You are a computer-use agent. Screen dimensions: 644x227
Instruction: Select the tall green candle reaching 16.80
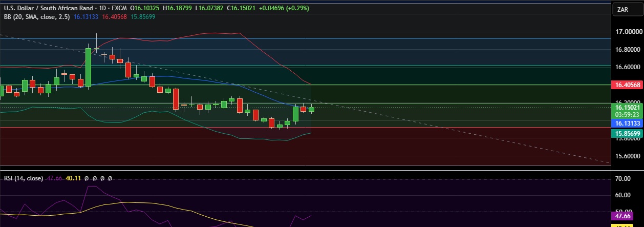click(88, 67)
